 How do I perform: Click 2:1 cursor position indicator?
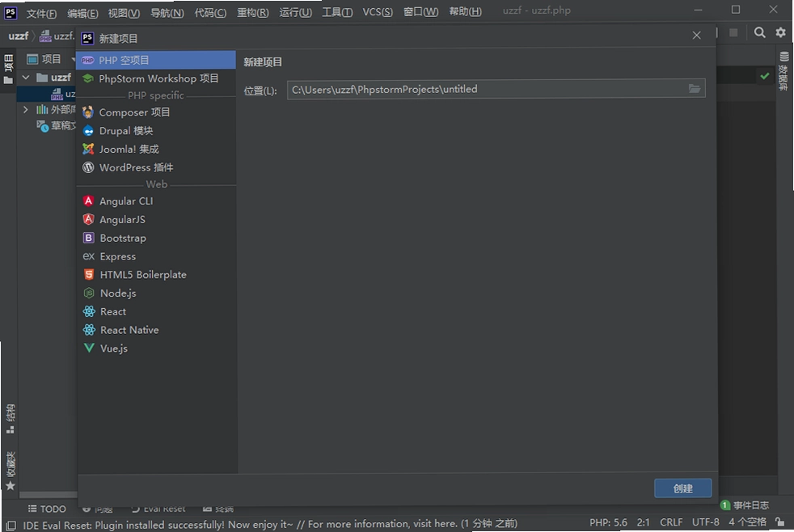click(643, 521)
